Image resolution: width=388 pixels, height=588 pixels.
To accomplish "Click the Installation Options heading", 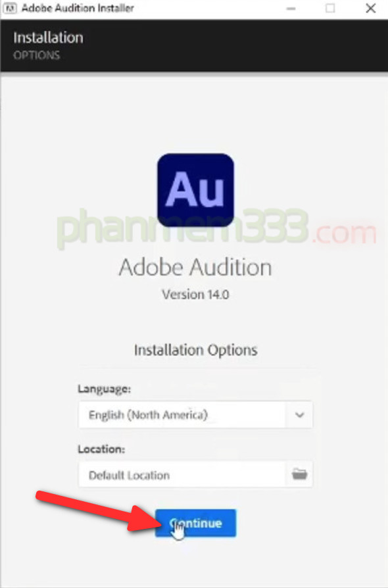I will pos(196,350).
